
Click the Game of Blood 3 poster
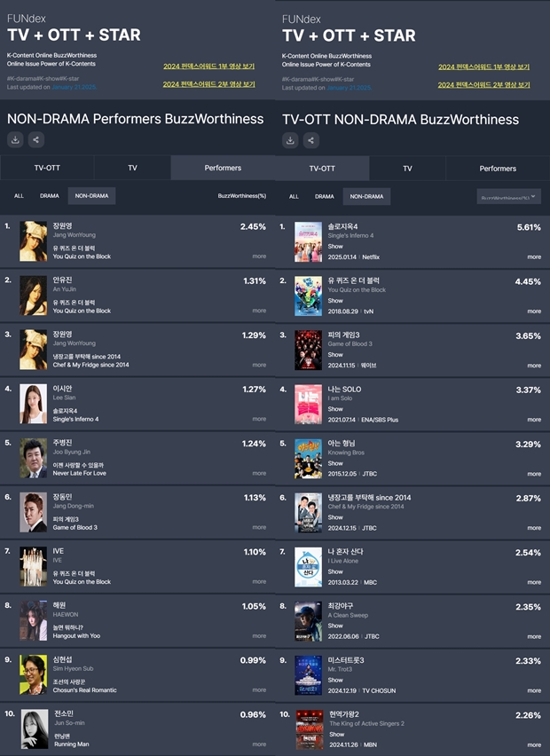click(308, 350)
